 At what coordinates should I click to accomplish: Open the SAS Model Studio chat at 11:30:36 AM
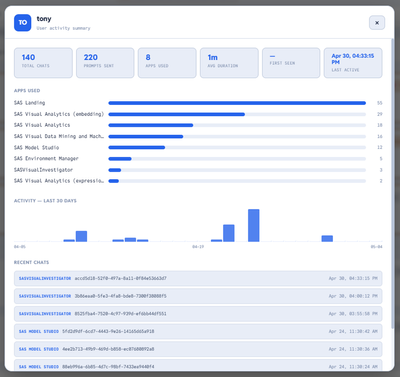[x=198, y=349]
